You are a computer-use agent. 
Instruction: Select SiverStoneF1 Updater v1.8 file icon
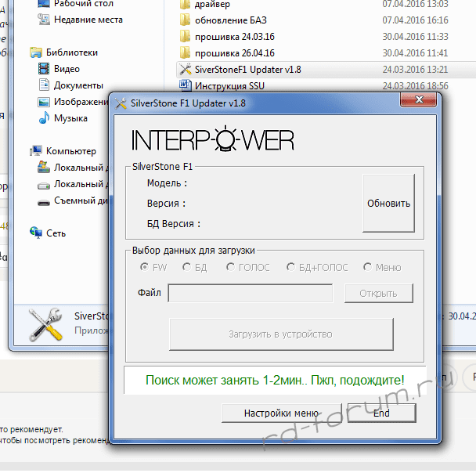[x=186, y=69]
